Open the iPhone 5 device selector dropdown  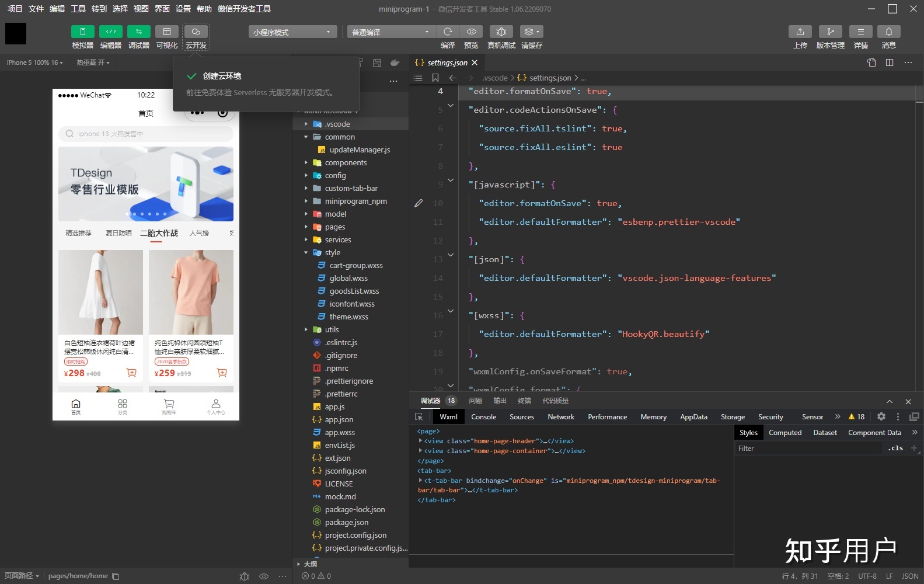[34, 62]
